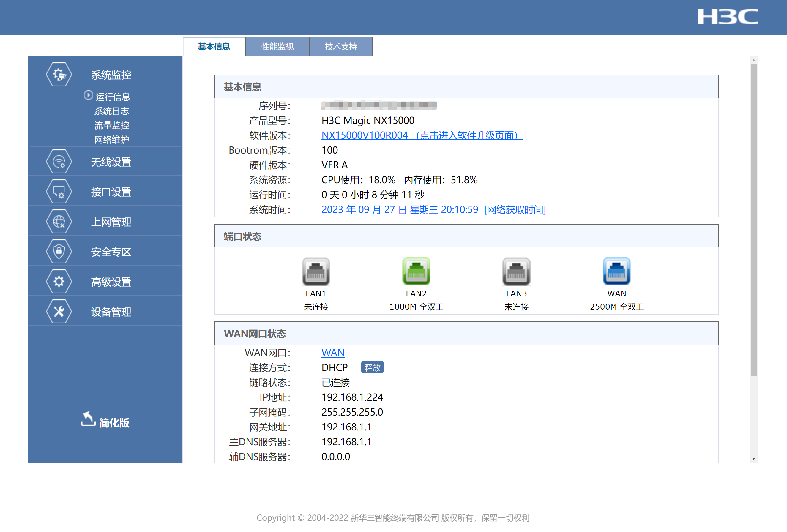Click the green LAN2 port icon
The height and width of the screenshot is (532, 787).
coord(416,271)
